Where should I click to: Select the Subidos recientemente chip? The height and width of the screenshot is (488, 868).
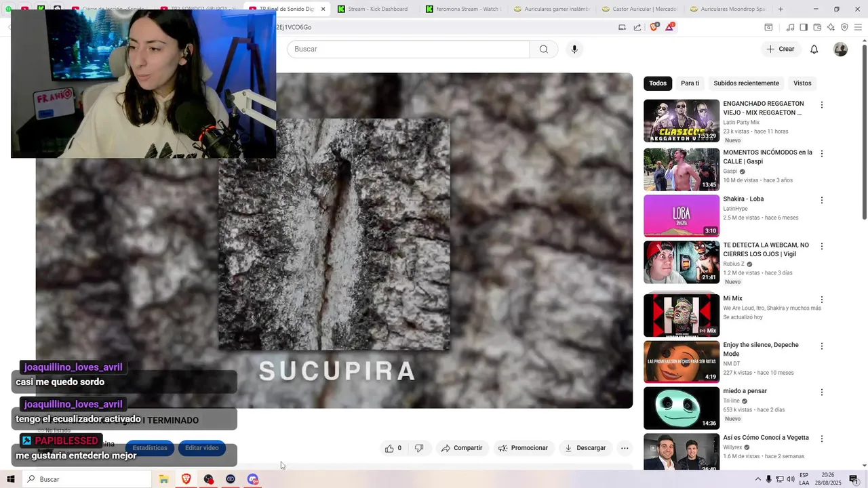pos(746,83)
